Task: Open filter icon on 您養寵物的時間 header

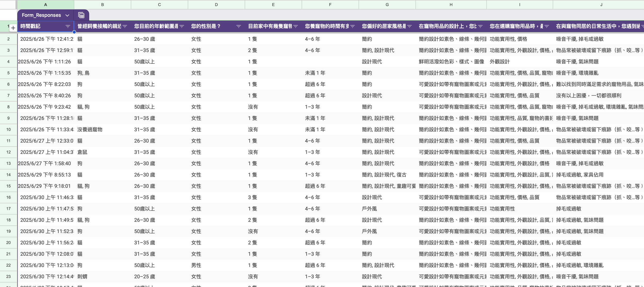Action: coord(353,26)
